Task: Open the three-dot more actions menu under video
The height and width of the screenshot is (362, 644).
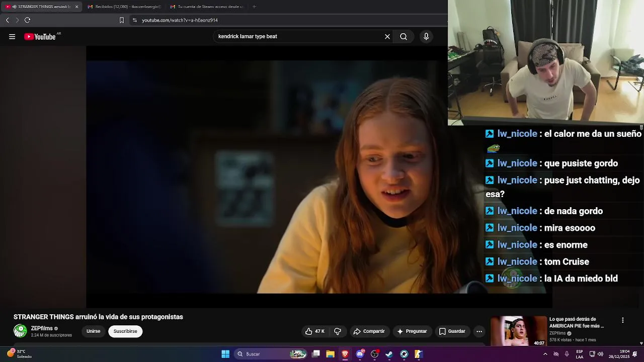Action: point(479,331)
